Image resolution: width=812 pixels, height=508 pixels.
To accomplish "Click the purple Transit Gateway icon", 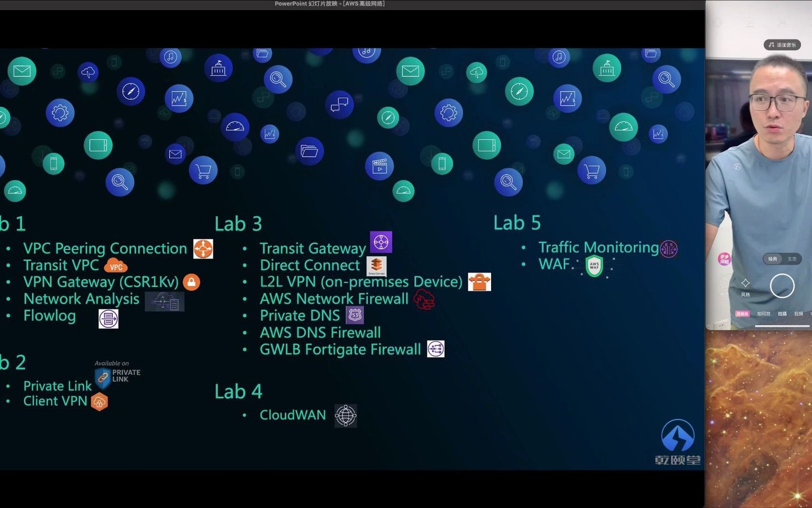I will click(x=381, y=242).
